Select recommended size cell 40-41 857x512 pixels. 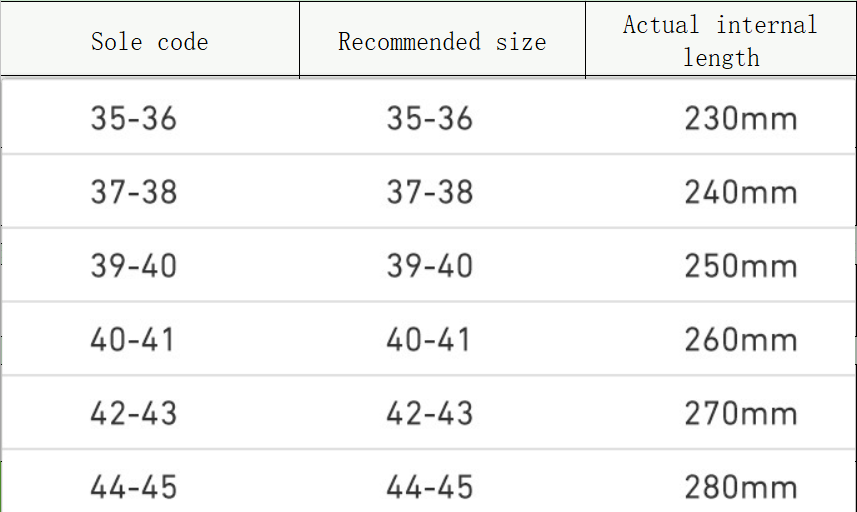pyautogui.click(x=429, y=340)
